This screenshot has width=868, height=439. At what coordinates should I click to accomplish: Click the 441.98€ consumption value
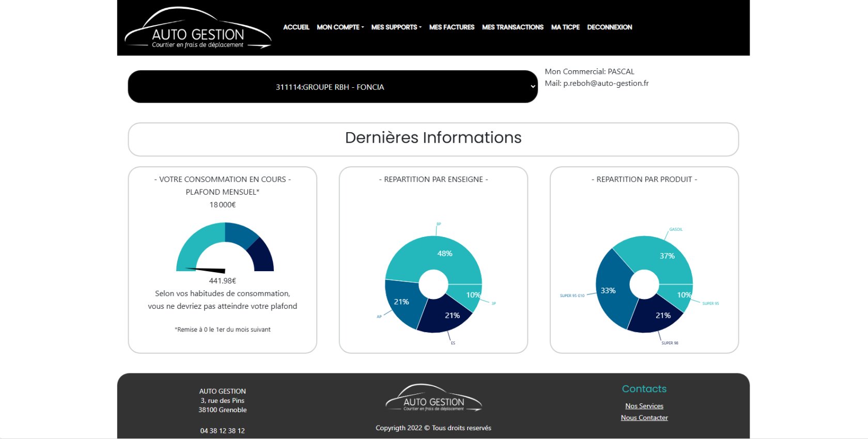coord(222,281)
